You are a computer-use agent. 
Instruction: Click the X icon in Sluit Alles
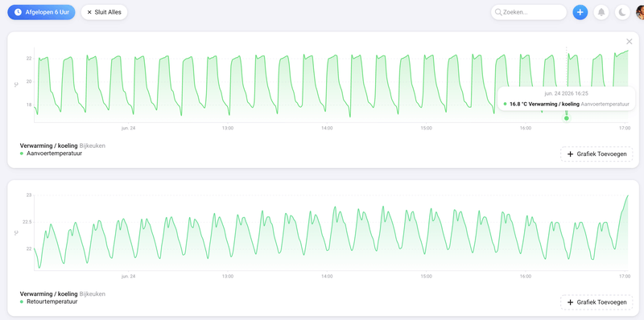(x=89, y=12)
